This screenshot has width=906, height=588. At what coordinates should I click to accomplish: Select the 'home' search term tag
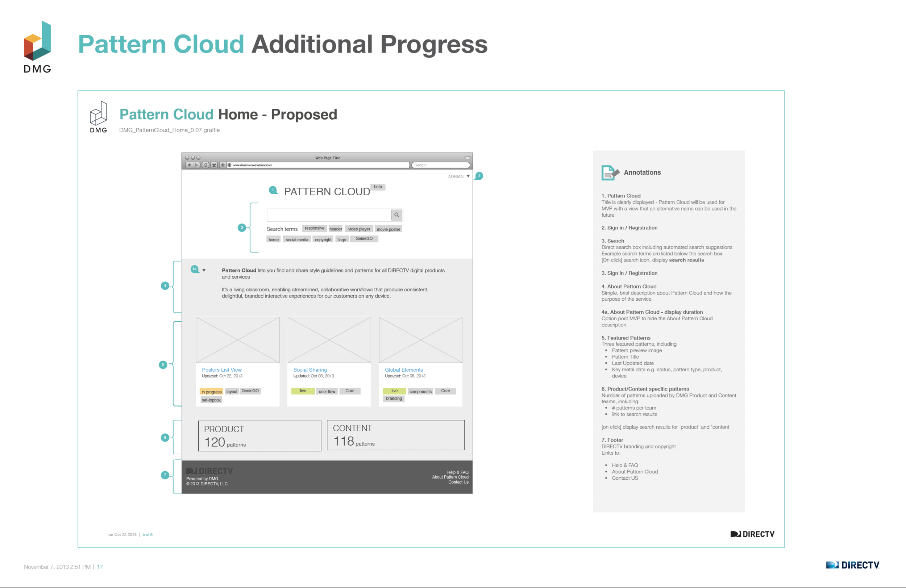274,240
